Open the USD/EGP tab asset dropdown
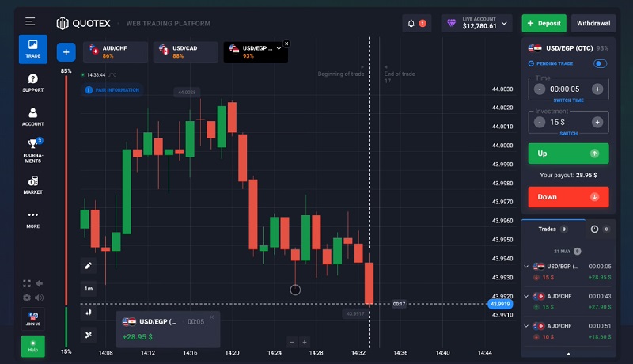633x364 pixels. click(279, 48)
